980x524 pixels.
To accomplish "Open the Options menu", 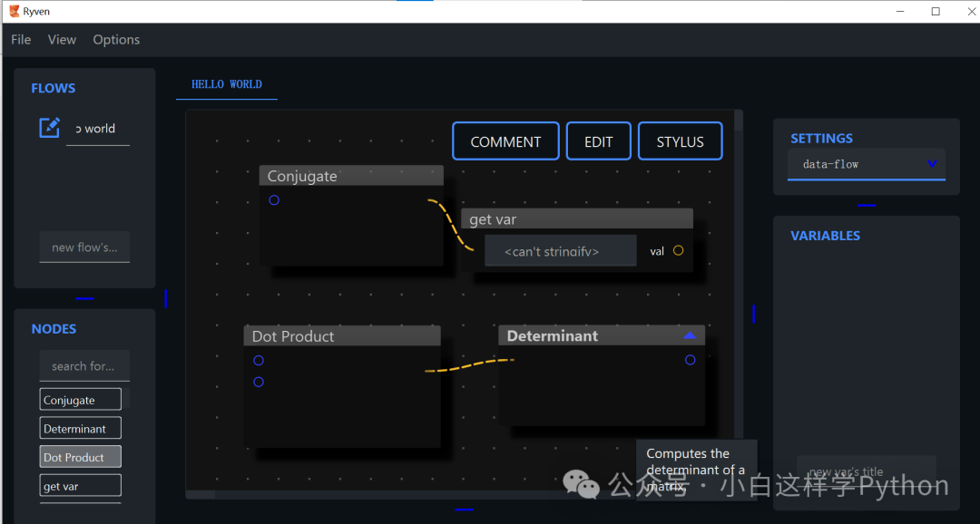I will 116,39.
